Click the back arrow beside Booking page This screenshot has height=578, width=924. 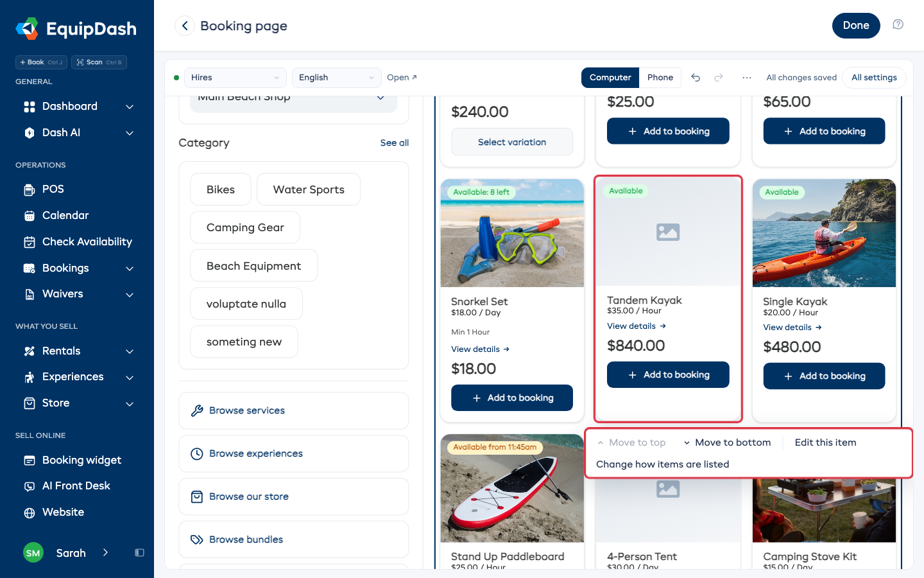[185, 26]
